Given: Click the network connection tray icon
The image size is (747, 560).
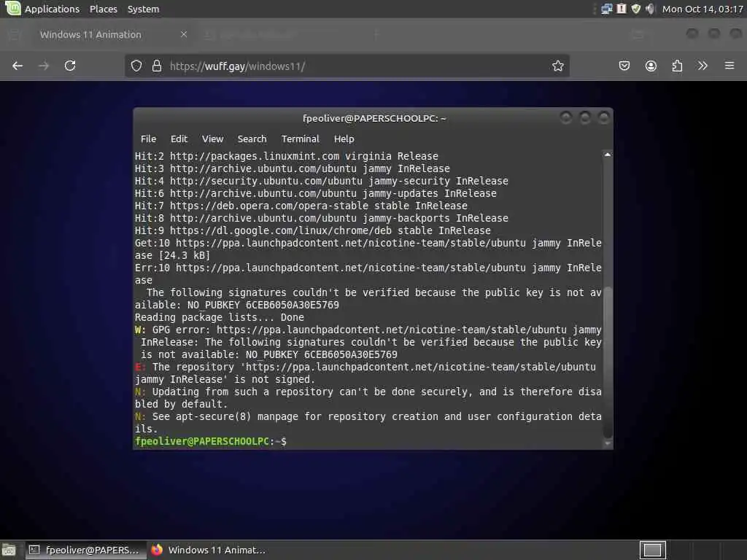Looking at the screenshot, I should 606,9.
